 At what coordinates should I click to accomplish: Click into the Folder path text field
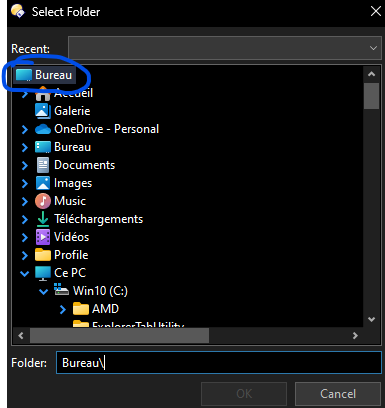pyautogui.click(x=219, y=363)
